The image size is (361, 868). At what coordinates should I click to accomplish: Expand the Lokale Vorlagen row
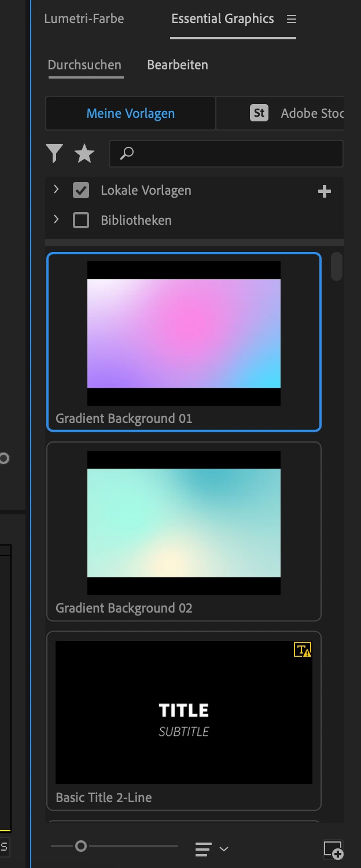click(x=56, y=189)
